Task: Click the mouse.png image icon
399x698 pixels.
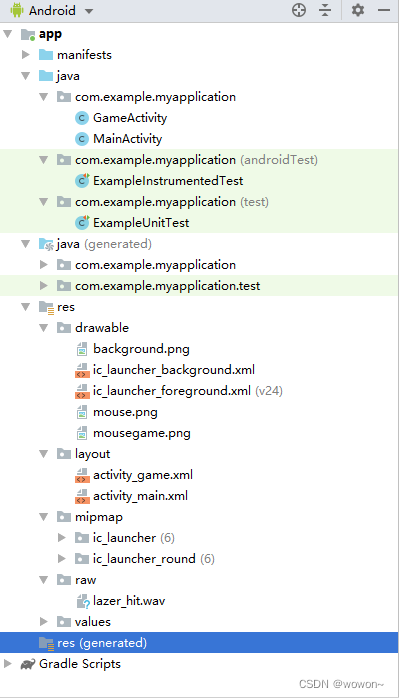Action: coord(82,413)
